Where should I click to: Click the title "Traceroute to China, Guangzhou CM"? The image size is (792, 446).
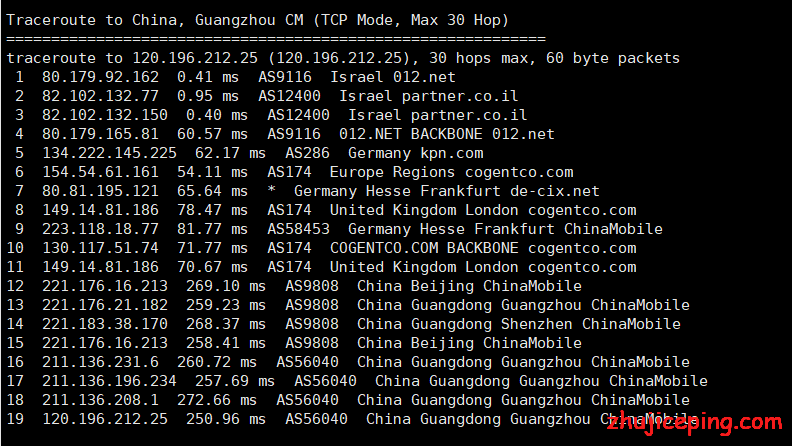tap(155, 20)
